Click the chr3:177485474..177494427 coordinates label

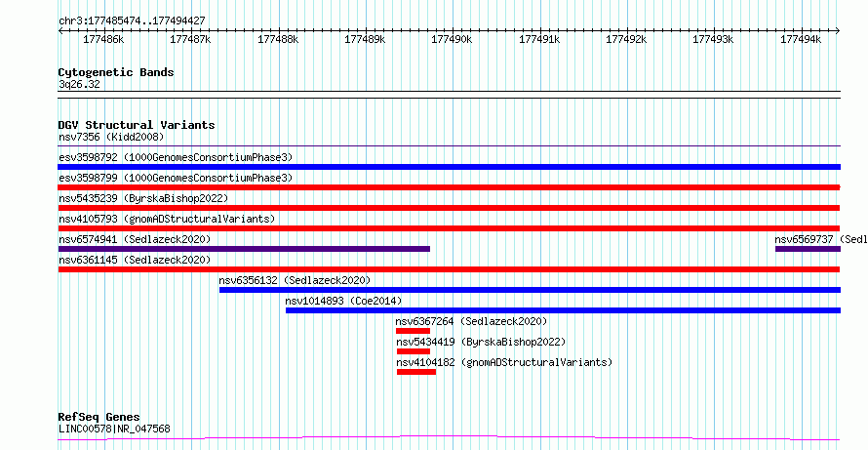pyautogui.click(x=132, y=20)
